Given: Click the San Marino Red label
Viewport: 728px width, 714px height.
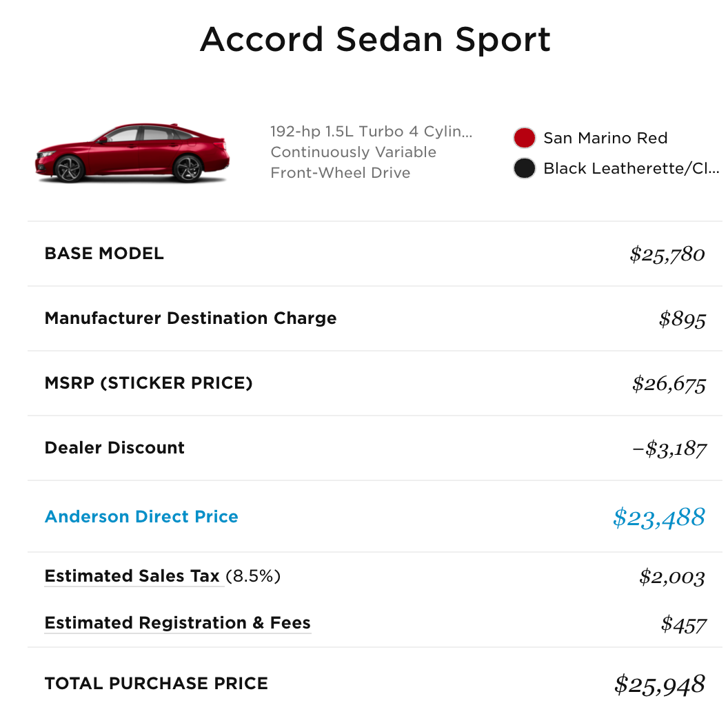Looking at the screenshot, I should (x=605, y=138).
